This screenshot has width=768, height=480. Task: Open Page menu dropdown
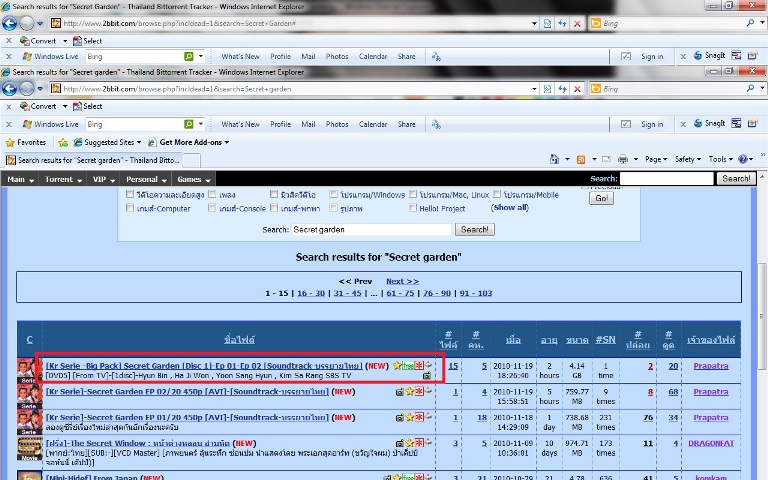[x=656, y=159]
